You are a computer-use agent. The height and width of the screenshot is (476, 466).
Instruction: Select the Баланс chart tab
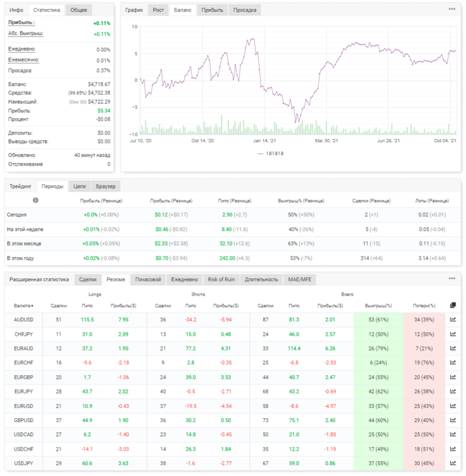coord(183,10)
